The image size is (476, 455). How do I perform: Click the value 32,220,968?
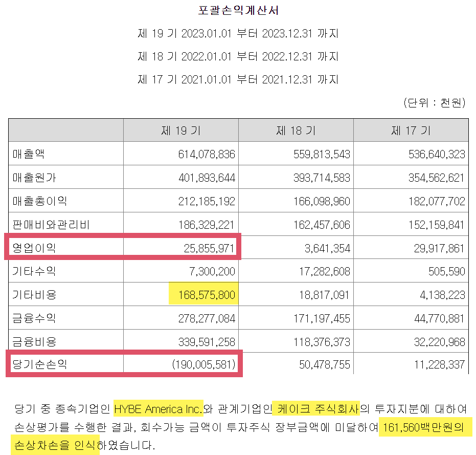click(440, 342)
